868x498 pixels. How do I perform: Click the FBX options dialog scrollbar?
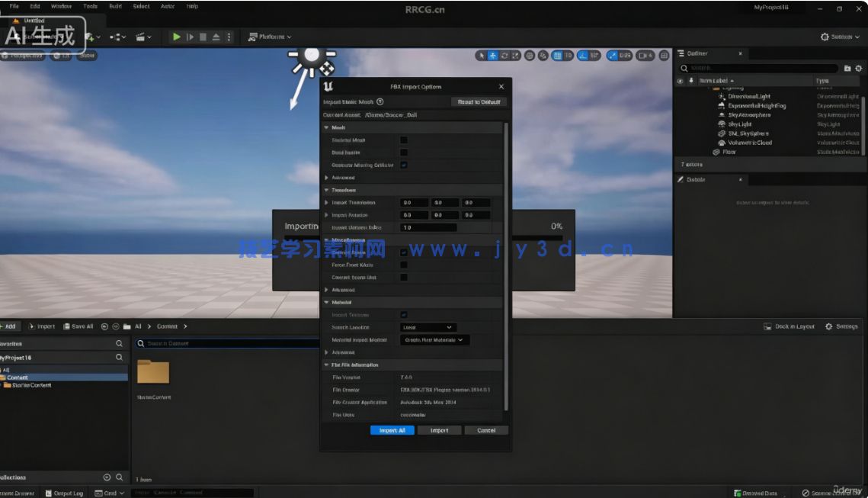506,267
